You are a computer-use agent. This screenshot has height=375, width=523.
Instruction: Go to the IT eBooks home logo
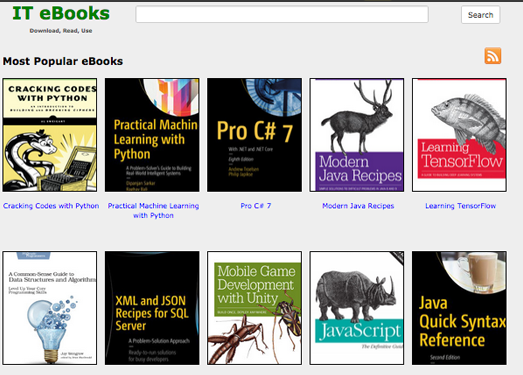(x=61, y=13)
